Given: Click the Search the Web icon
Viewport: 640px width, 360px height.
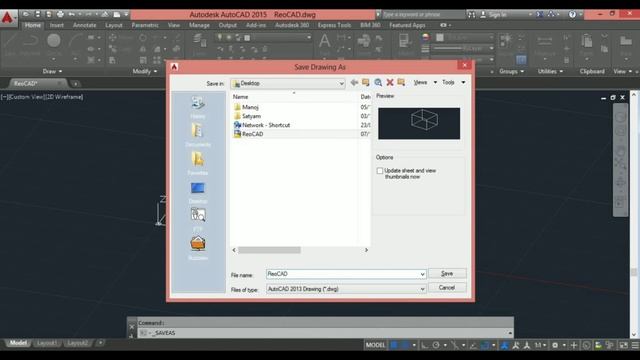Looking at the screenshot, I should pos(378,82).
